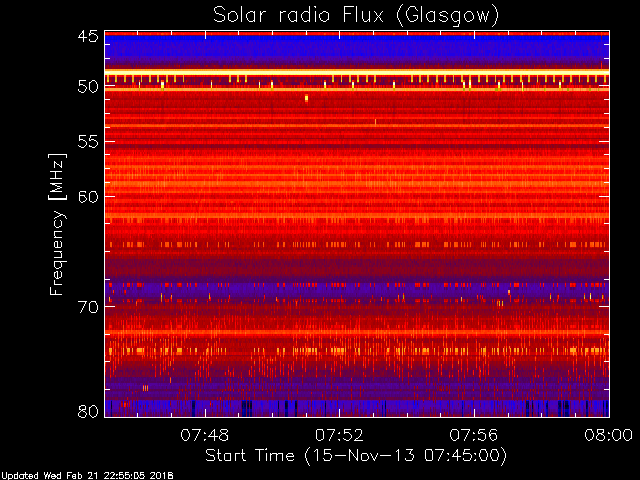Screen dimensions: 640x480
Task: Select the '45' frequency axis label
Action: [x=88, y=36]
